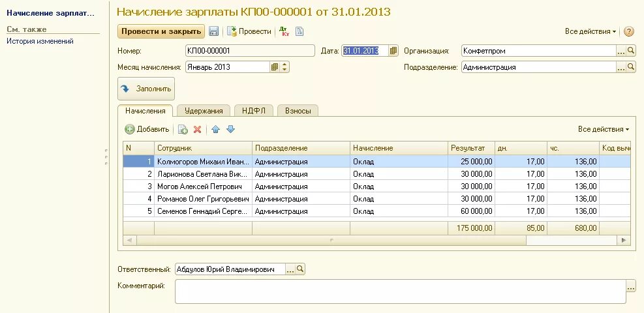Click the search icon for Подразделение
Viewport: 644px width, 313px height.
631,67
